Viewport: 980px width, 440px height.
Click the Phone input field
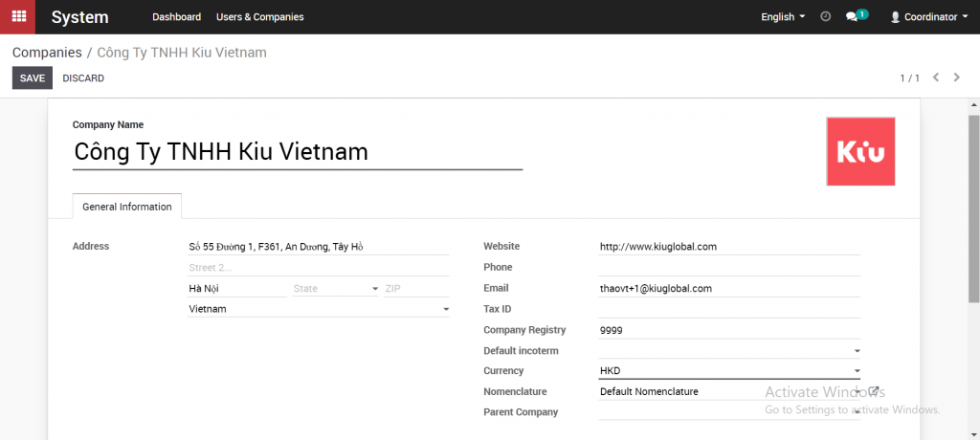coord(729,268)
